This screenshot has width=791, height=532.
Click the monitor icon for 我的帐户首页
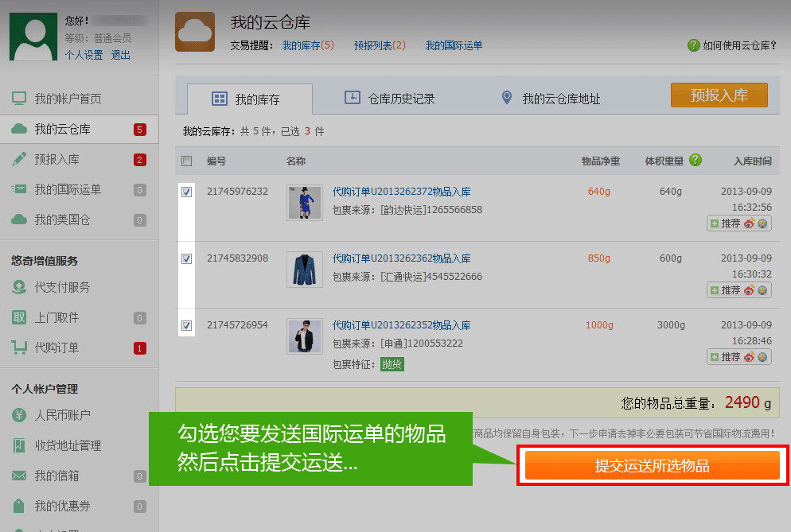coord(19,99)
